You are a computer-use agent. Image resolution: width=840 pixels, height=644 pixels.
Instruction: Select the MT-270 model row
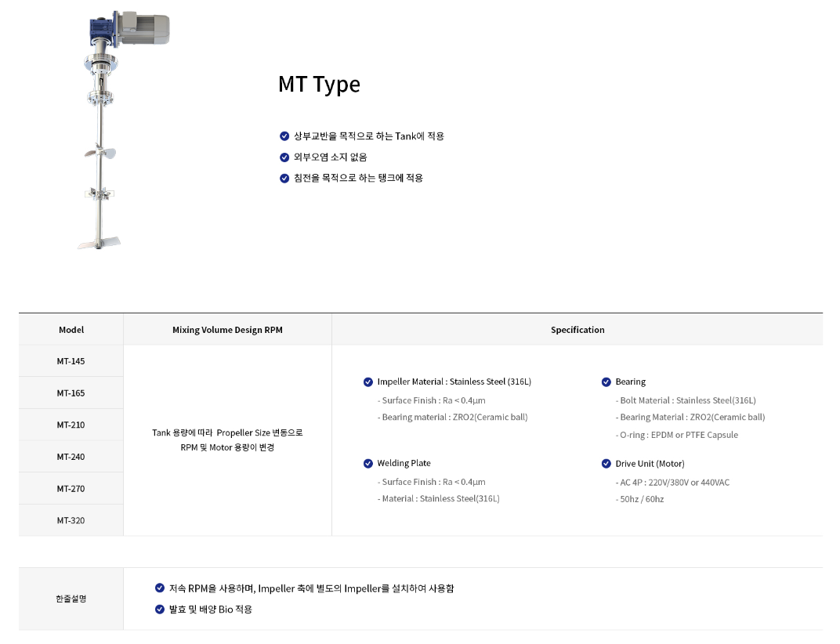71,489
